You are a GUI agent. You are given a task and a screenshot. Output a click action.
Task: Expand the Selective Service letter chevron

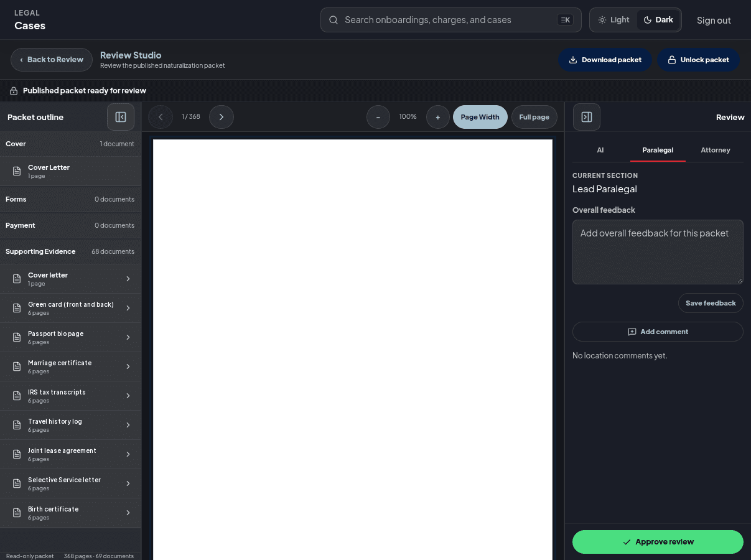(128, 483)
